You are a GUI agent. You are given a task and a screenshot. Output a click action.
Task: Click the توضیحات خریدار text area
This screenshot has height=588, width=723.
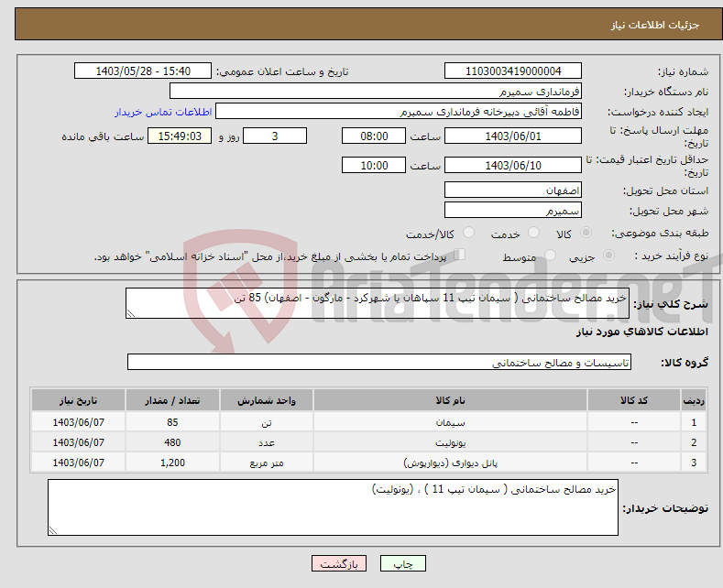(333, 507)
